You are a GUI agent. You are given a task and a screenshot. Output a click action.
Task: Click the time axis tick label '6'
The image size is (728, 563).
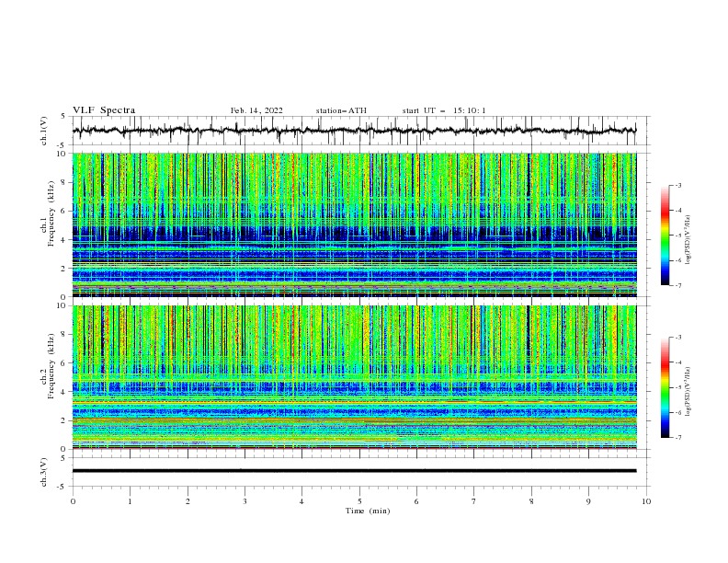(417, 501)
